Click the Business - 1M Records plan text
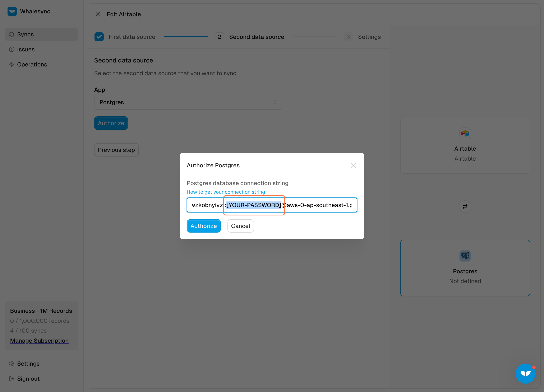The image size is (544, 392). (x=41, y=311)
